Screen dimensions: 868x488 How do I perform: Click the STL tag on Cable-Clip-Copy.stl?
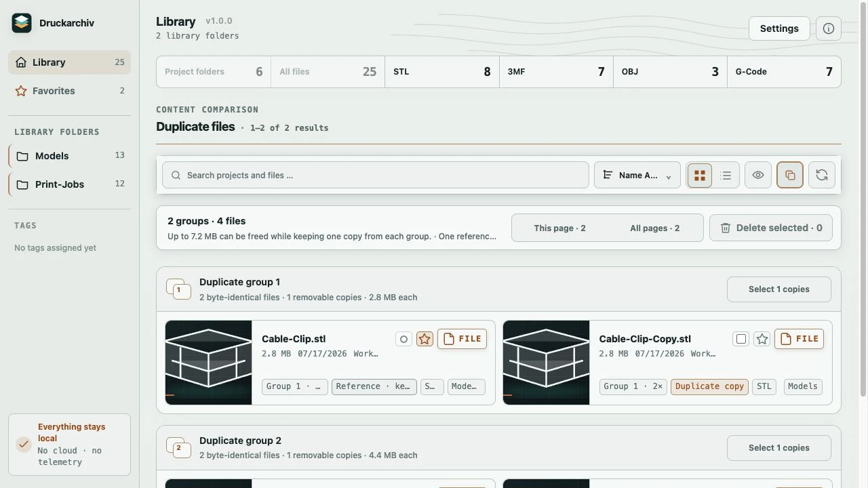[764, 386]
